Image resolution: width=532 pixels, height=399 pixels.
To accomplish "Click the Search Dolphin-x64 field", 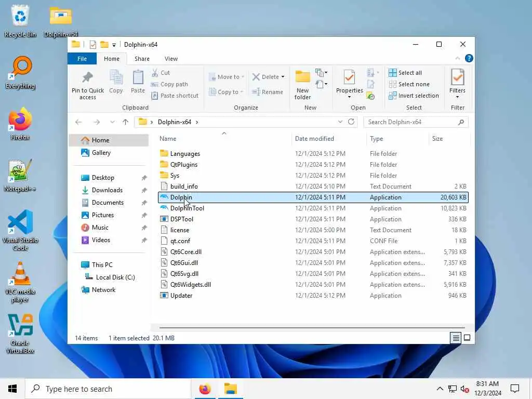I will [x=416, y=122].
